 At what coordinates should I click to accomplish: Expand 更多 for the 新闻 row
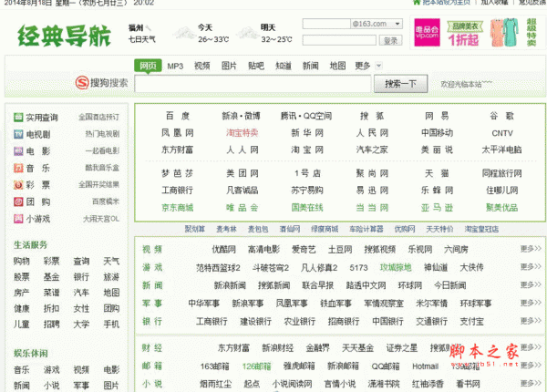pyautogui.click(x=531, y=285)
